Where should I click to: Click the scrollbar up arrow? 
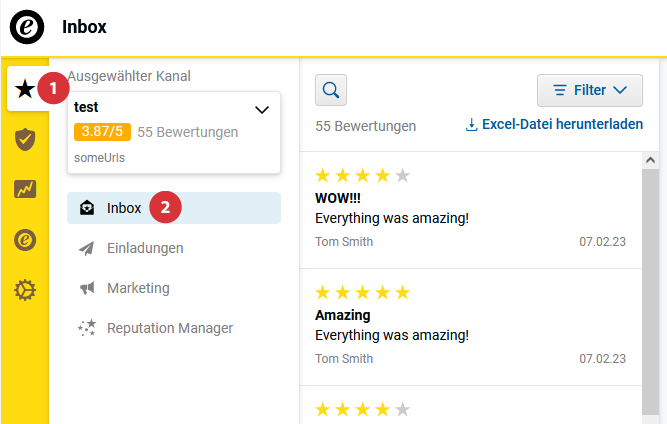pyautogui.click(x=650, y=160)
